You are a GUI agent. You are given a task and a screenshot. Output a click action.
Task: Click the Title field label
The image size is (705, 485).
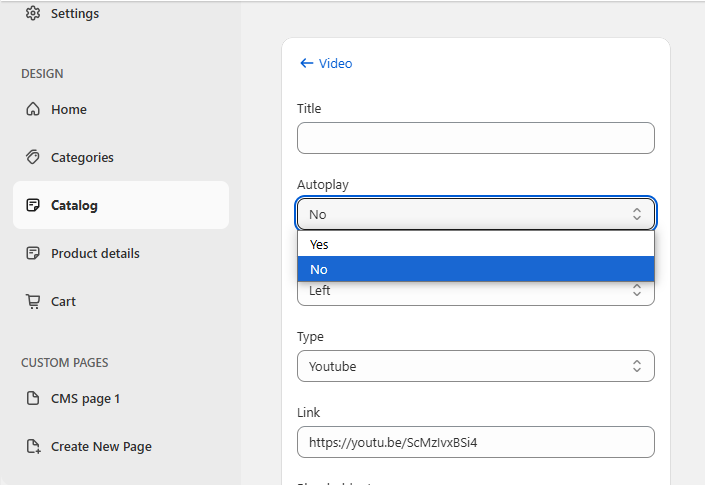(309, 108)
